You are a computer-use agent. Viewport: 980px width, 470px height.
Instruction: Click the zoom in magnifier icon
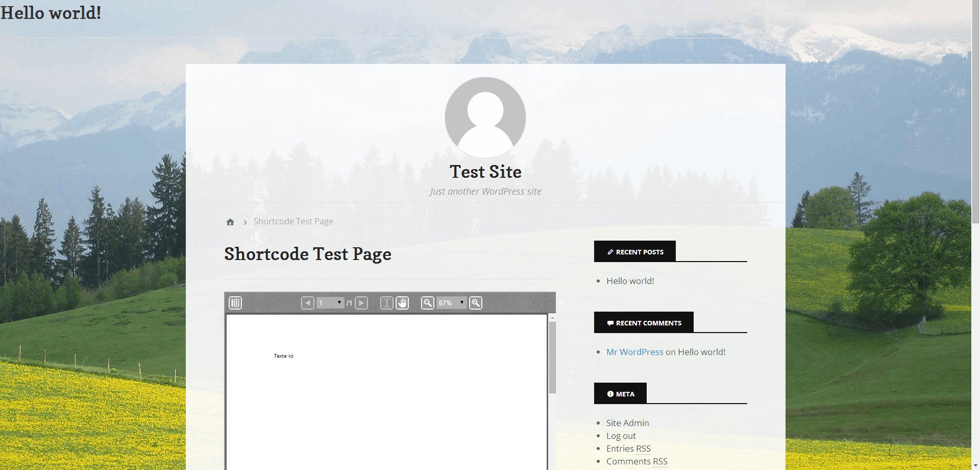click(x=476, y=303)
